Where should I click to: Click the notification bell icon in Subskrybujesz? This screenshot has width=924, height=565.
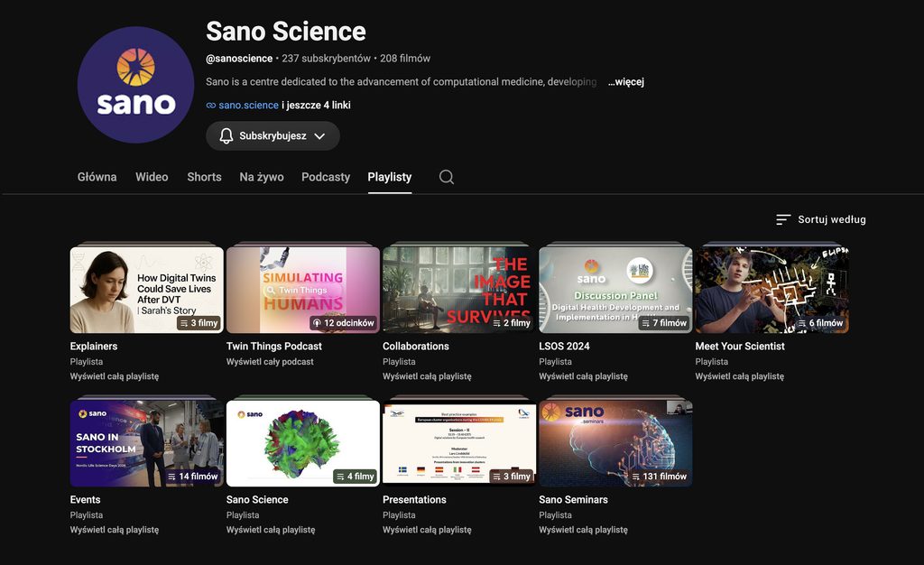click(226, 136)
